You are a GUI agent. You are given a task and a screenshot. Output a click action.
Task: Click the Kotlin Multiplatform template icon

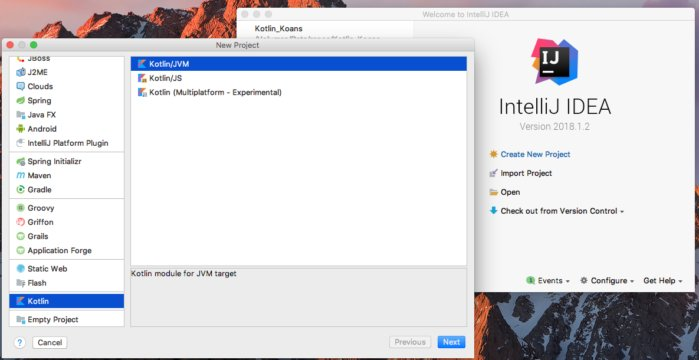(142, 92)
